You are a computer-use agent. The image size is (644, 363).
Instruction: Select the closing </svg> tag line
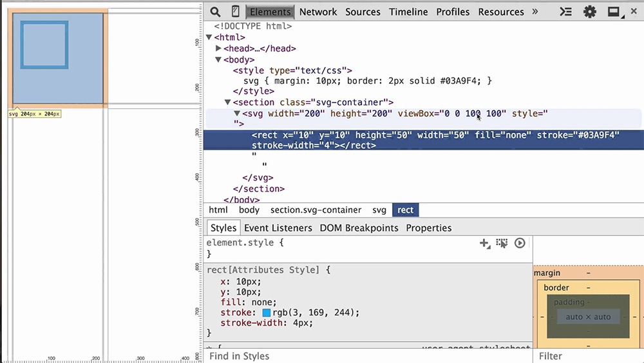[x=258, y=177]
